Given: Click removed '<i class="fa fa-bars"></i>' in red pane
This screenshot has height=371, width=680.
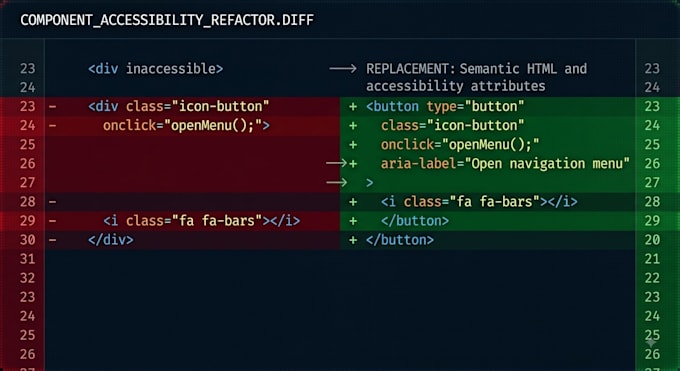Looking at the screenshot, I should tap(202, 220).
